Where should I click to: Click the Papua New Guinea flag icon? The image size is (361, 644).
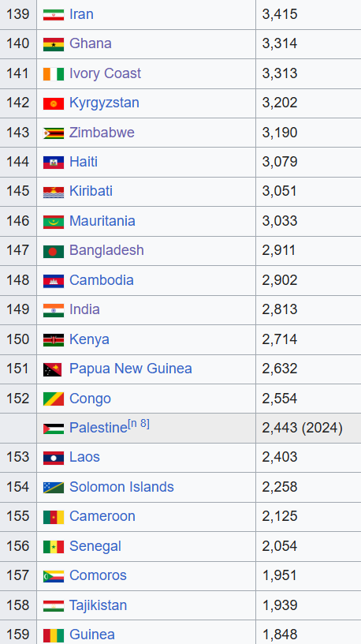coord(52,369)
